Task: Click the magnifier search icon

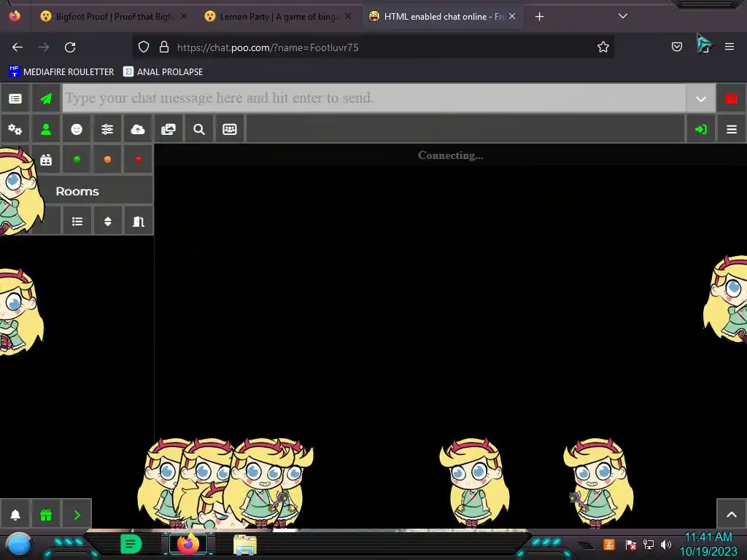Action: tap(199, 129)
